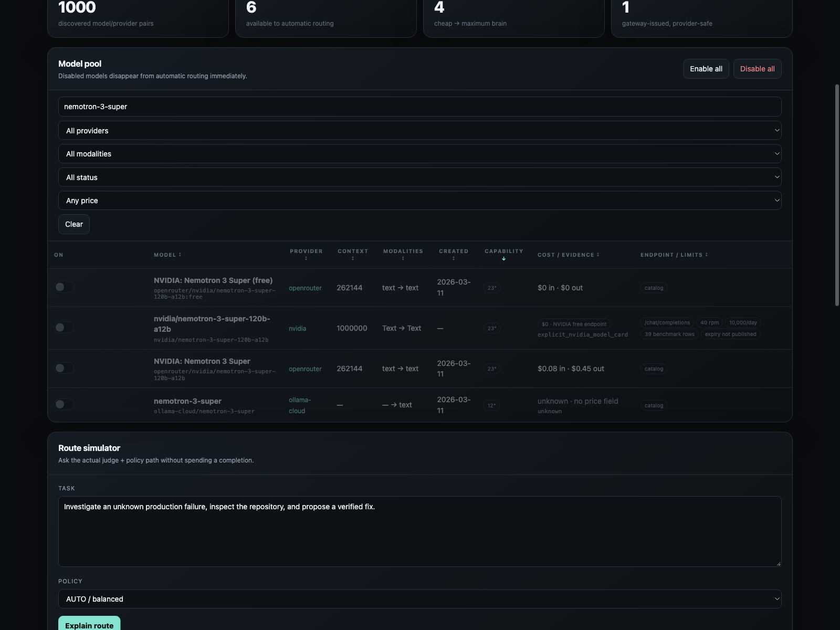
Task: Click the $0 · NVIDIA free endpoint tag
Action: pyautogui.click(x=574, y=324)
